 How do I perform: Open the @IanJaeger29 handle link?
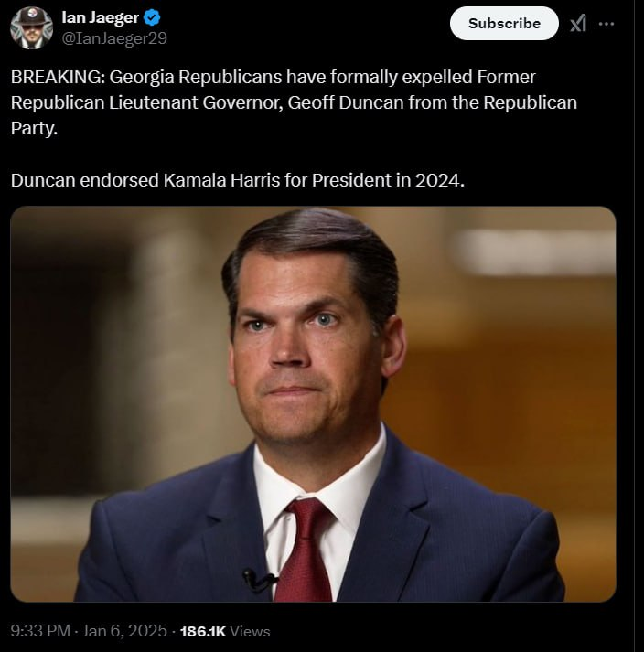point(113,37)
